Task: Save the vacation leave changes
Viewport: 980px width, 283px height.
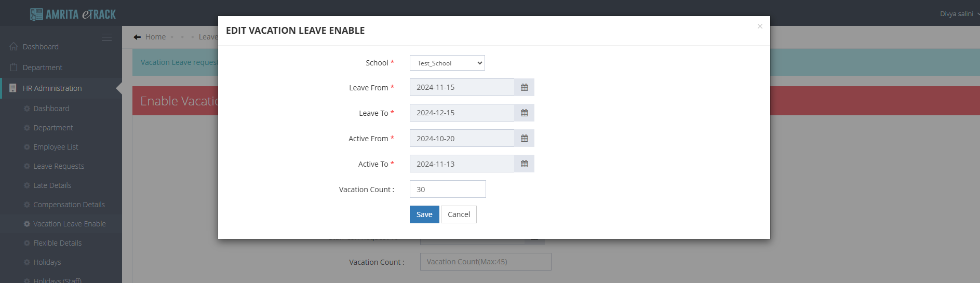Action: (x=424, y=214)
